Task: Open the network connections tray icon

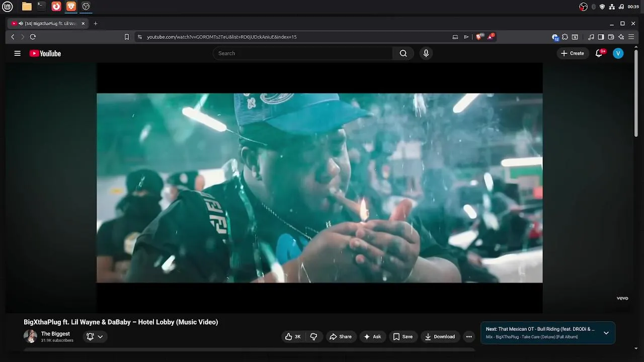Action: point(612,7)
